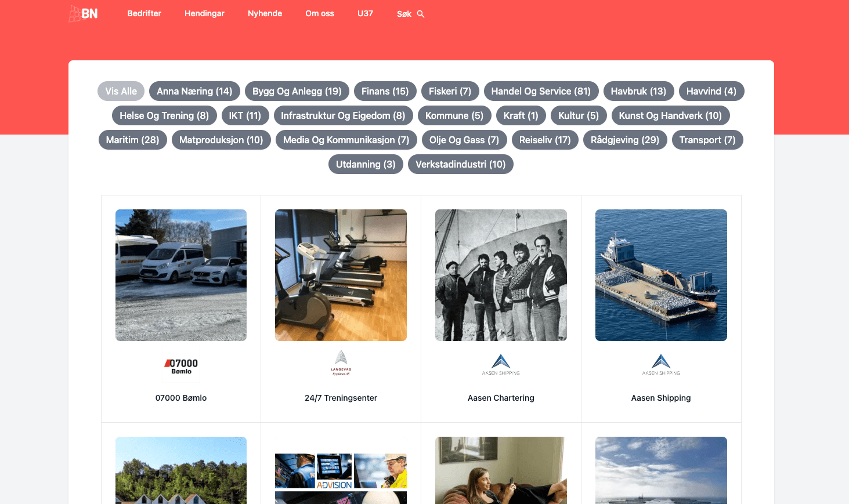
Task: Select the Vis Alle filter
Action: click(x=121, y=91)
